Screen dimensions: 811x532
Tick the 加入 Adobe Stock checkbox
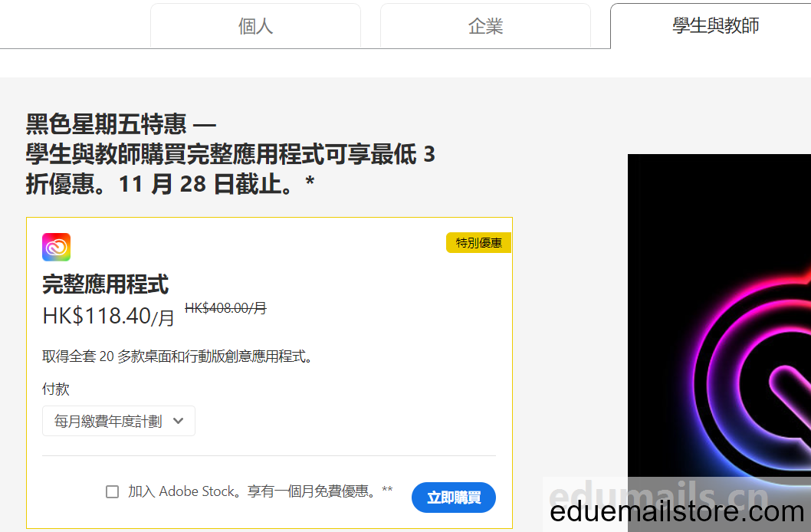coord(112,491)
